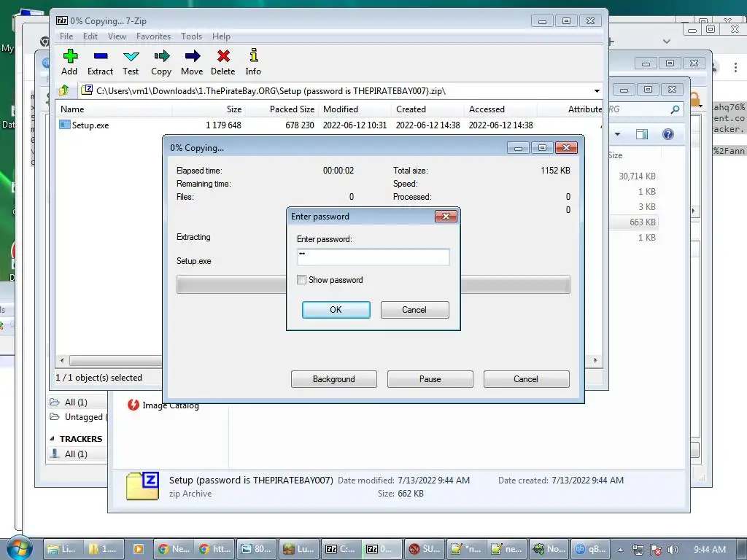747x560 pixels.
Task: Confirm the password with OK
Action: coord(336,309)
